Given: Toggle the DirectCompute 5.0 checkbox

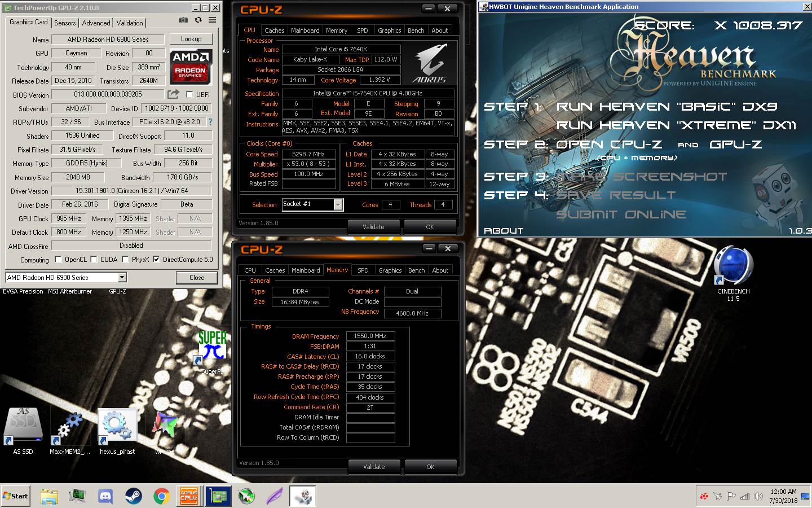Looking at the screenshot, I should coord(156,260).
